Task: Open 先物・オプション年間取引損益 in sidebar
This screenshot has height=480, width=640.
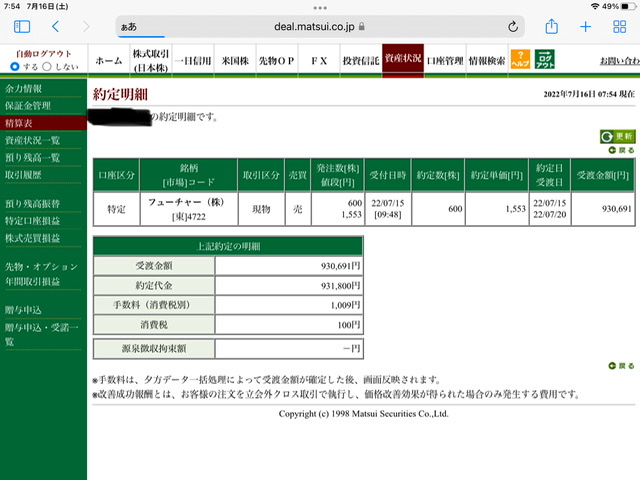Action: 41,274
